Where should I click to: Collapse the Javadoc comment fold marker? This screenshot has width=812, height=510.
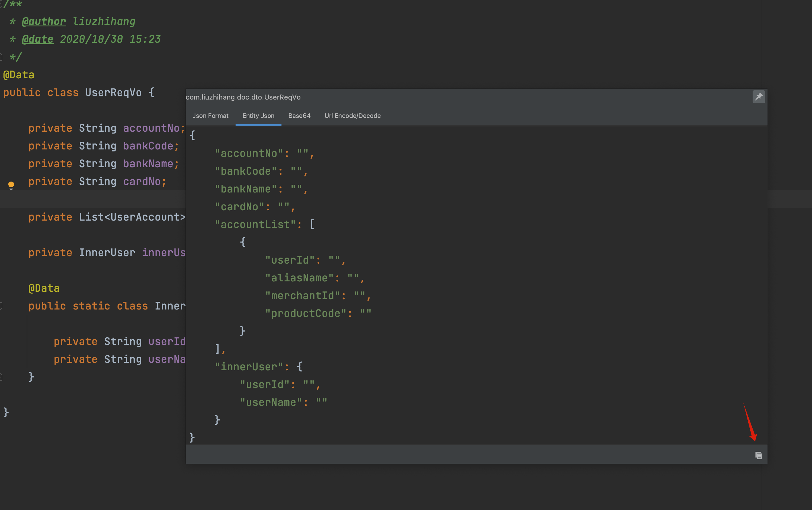tap(1, 4)
